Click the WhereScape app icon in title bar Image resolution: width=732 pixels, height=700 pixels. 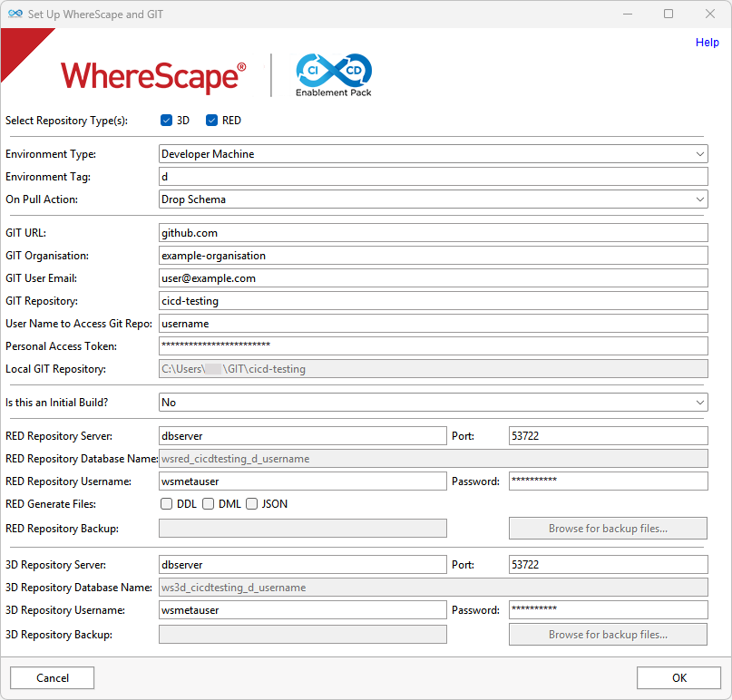pos(15,15)
